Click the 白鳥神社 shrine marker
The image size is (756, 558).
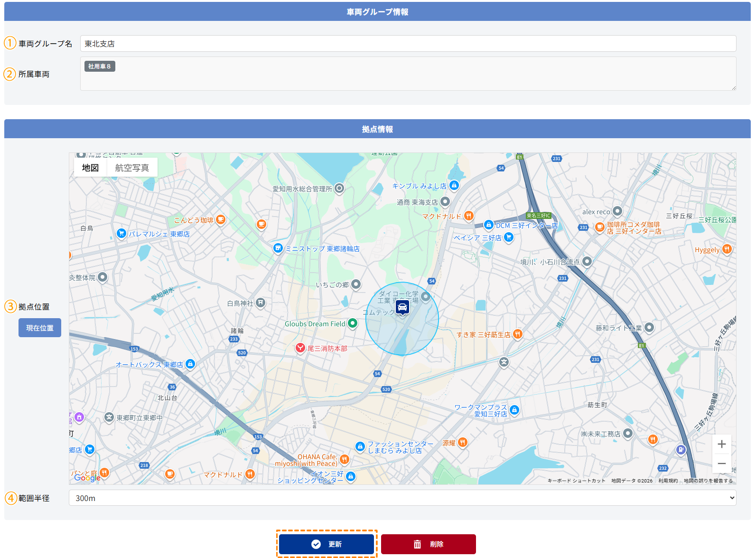[261, 303]
